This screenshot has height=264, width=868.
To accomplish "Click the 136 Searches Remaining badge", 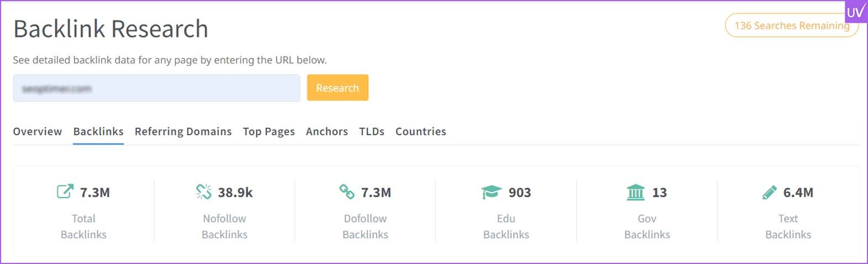I will (x=792, y=25).
